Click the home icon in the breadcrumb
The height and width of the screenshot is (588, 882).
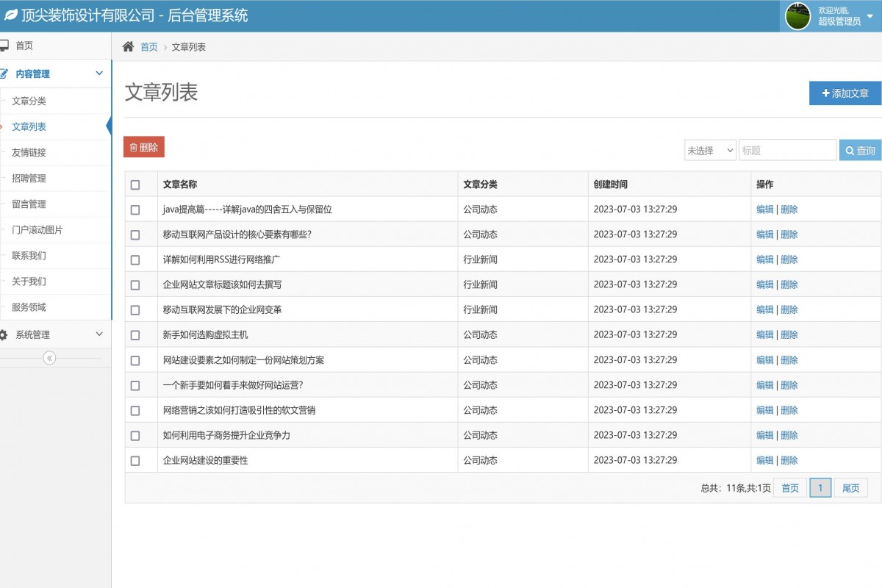tap(127, 46)
